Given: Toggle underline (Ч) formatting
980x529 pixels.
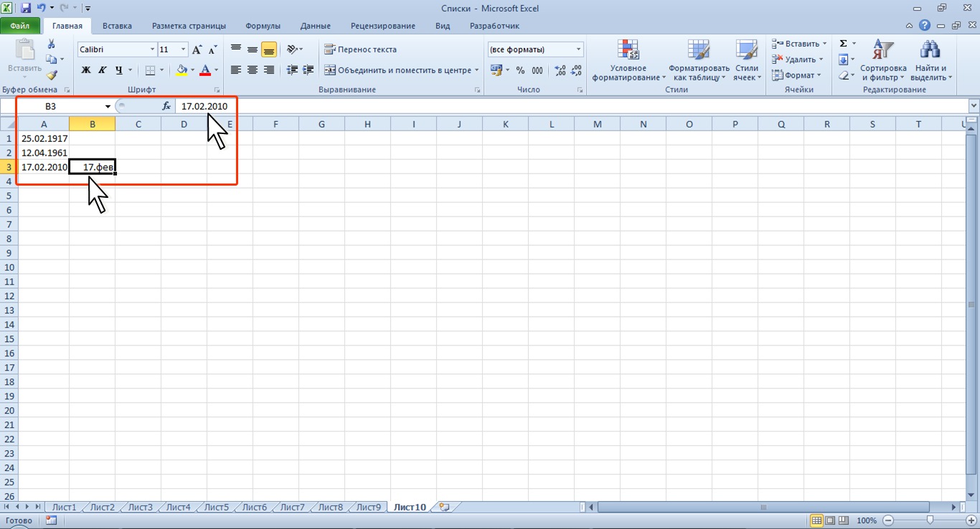Looking at the screenshot, I should 119,70.
